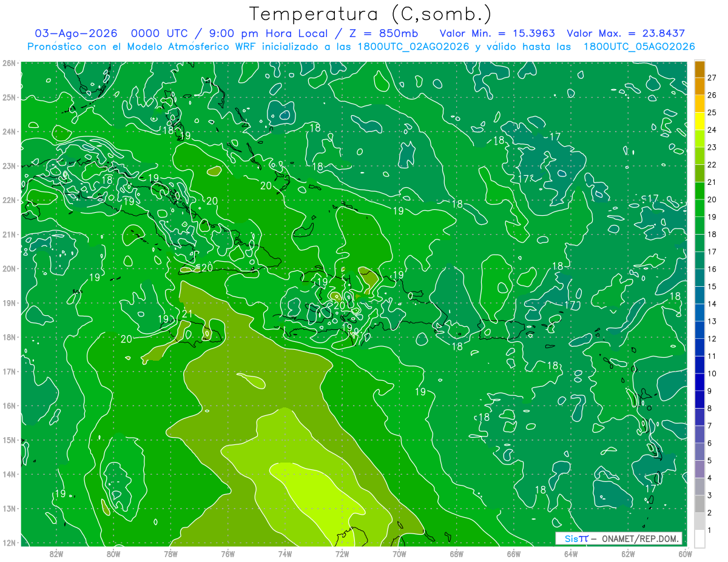Click the blue legend swatch between 12 and 13
This screenshot has height=562, width=728.
tap(699, 330)
